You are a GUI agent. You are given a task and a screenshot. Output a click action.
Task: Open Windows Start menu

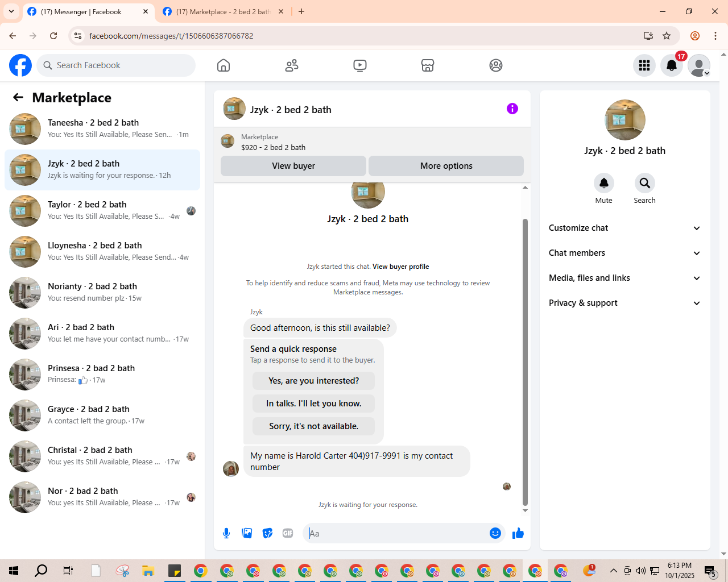(x=14, y=571)
